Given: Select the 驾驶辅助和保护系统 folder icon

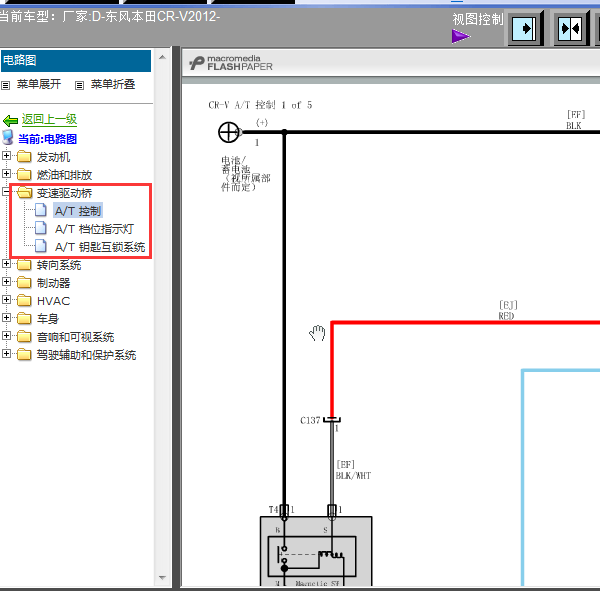Looking at the screenshot, I should tap(24, 354).
